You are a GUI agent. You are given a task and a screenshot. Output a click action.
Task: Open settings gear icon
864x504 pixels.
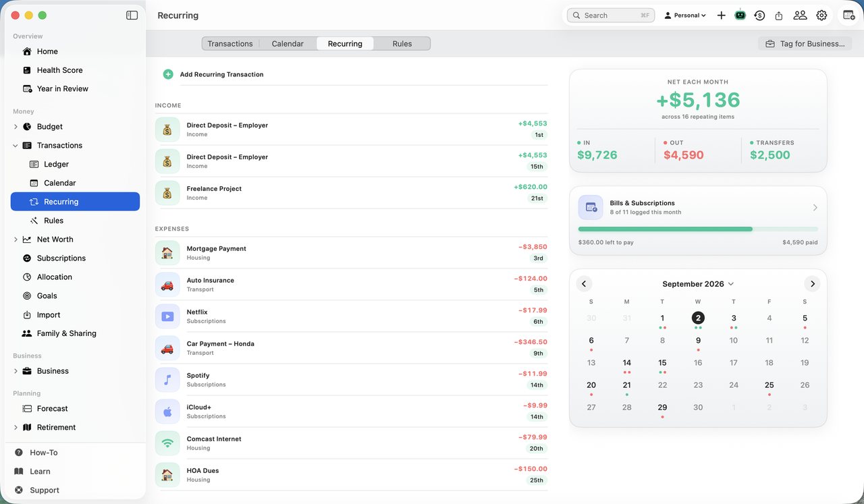click(x=821, y=15)
